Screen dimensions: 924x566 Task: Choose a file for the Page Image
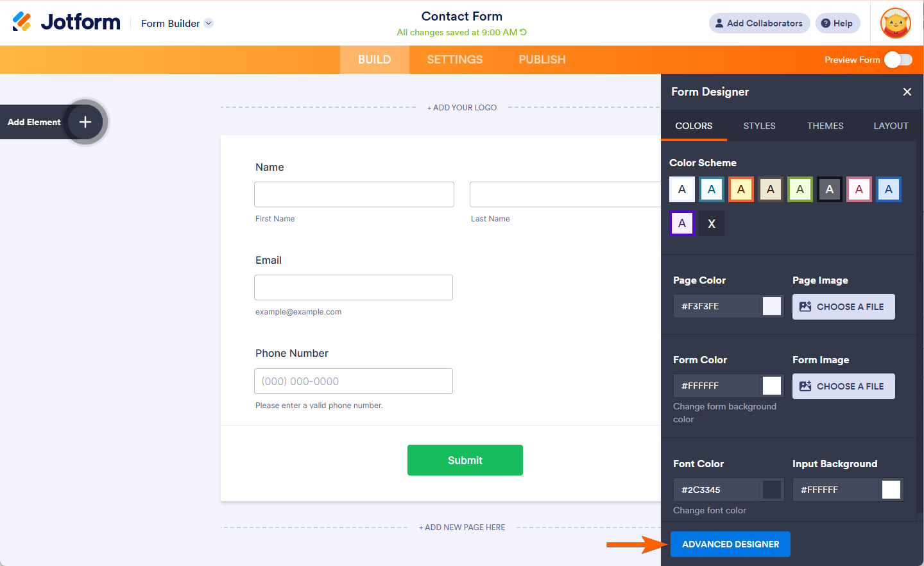[843, 306]
